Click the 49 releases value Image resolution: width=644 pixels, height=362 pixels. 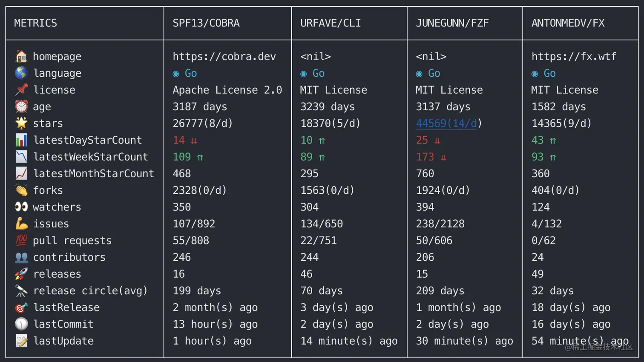point(538,274)
